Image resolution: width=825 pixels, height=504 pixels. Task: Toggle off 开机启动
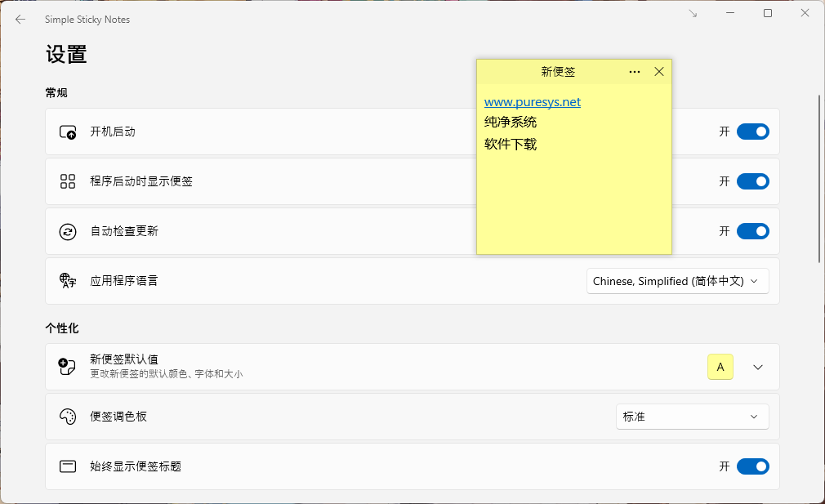752,132
